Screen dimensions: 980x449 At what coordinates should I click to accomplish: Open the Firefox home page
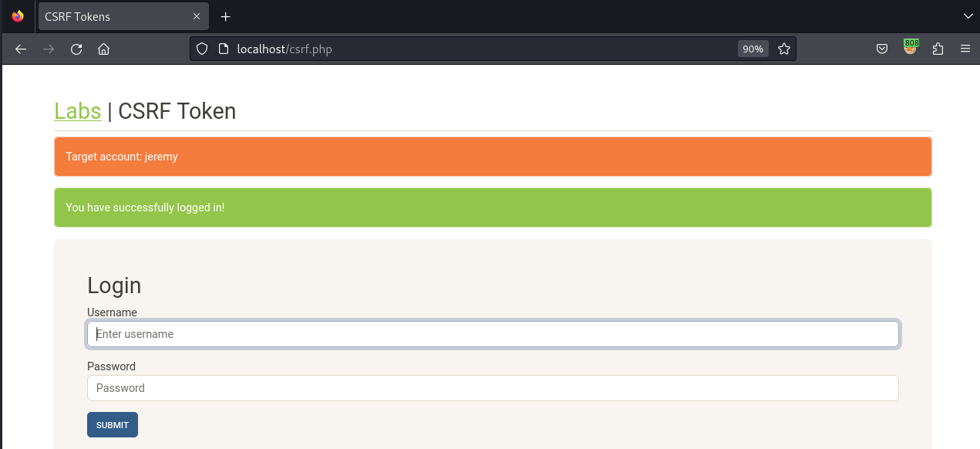(x=103, y=49)
